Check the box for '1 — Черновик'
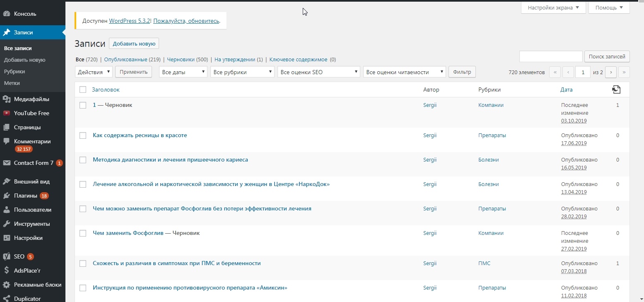Screen dimensions: 644x302 click(83, 105)
